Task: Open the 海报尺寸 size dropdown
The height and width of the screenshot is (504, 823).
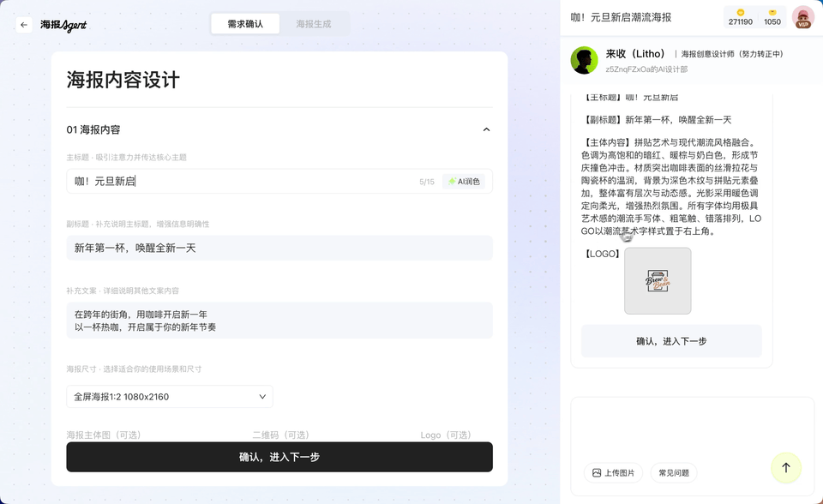Action: pos(169,397)
